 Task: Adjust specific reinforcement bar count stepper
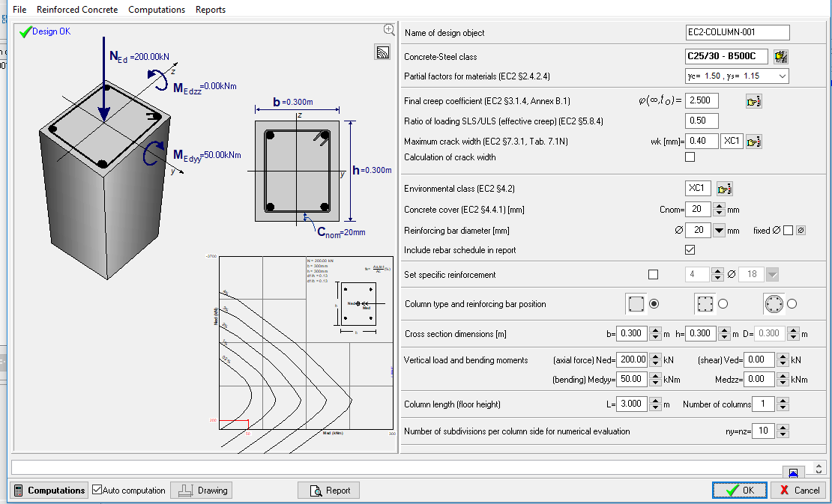point(717,275)
